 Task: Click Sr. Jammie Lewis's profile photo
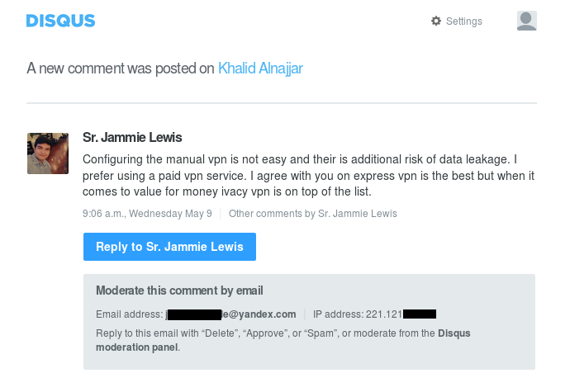(x=48, y=153)
